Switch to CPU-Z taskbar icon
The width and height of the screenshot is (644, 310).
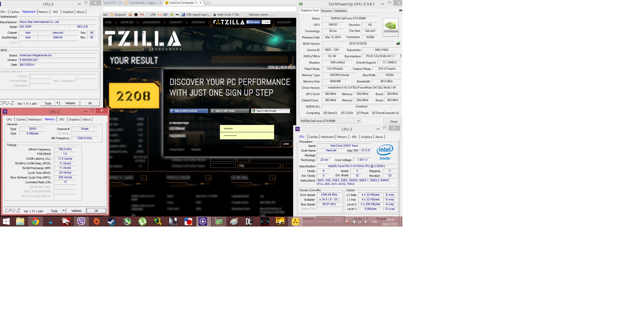click(203, 221)
